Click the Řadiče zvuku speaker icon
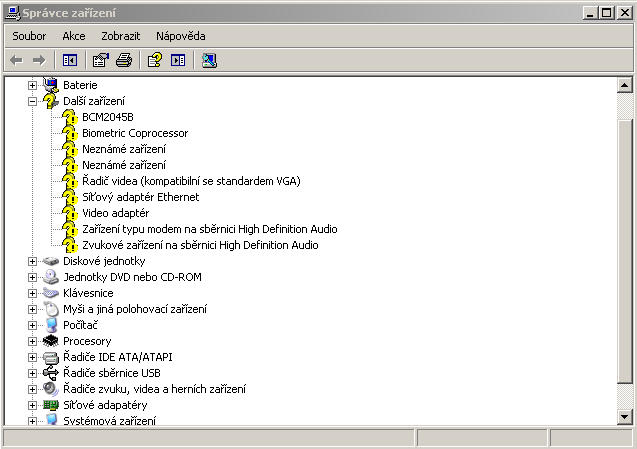 51,389
